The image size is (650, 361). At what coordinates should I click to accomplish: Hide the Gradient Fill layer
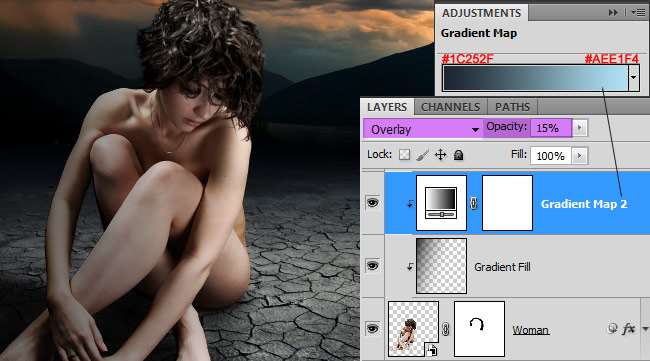tap(372, 266)
